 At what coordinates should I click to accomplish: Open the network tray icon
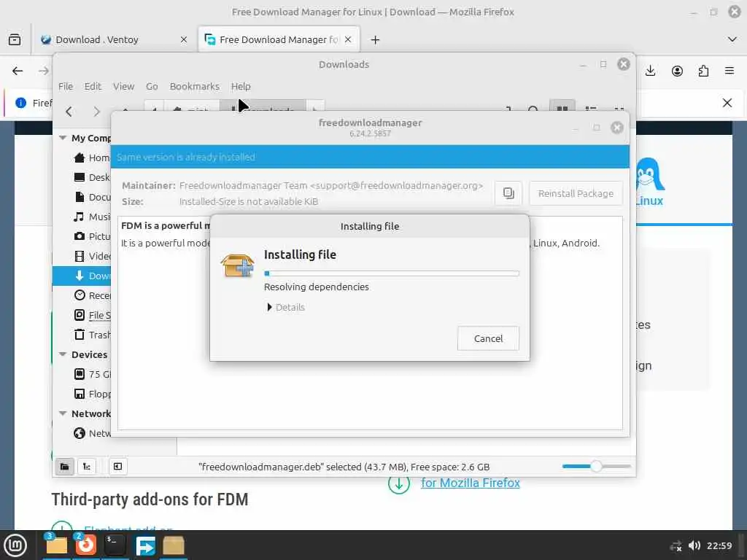tap(676, 545)
